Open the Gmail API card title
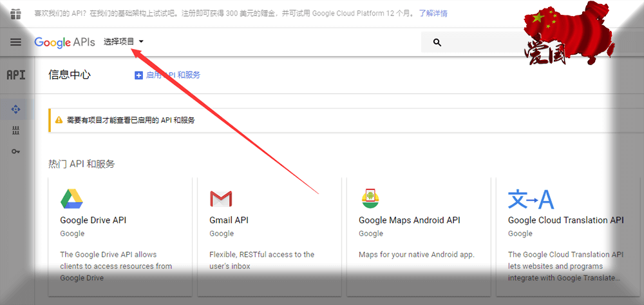 229,220
